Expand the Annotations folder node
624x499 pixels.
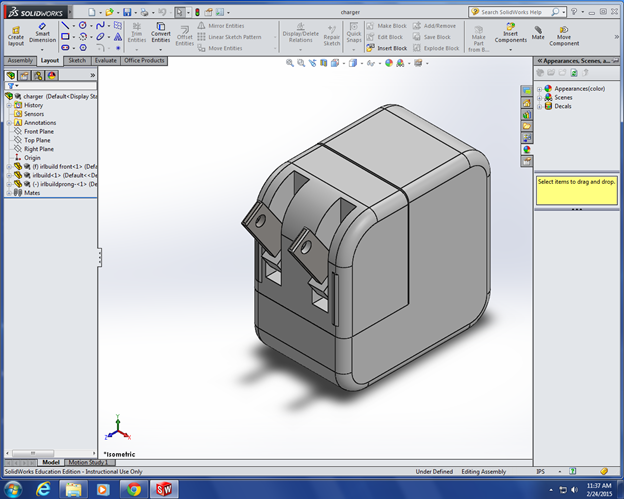(x=9, y=123)
